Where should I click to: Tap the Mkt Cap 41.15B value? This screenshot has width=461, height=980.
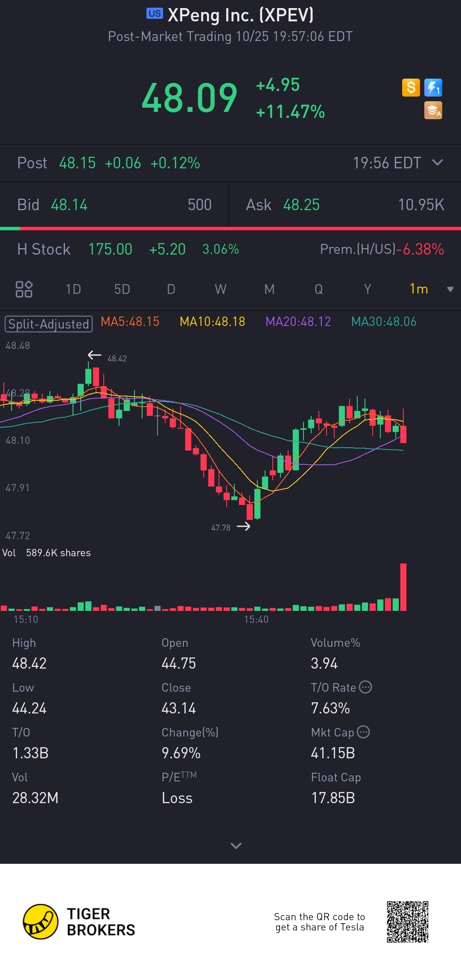tap(333, 753)
